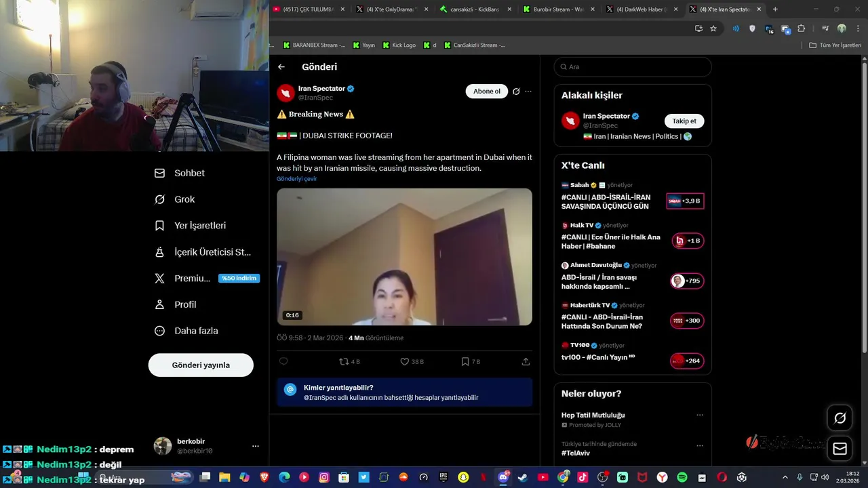The image size is (868, 488).
Task: Open Halk TV live broadcast
Action: (x=632, y=237)
